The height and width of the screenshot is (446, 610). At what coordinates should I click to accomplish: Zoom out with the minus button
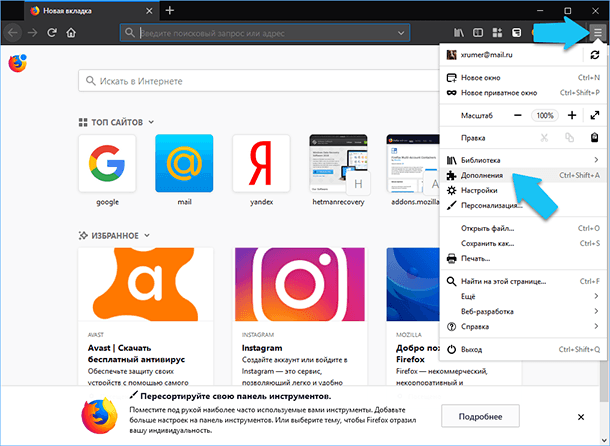[518, 115]
